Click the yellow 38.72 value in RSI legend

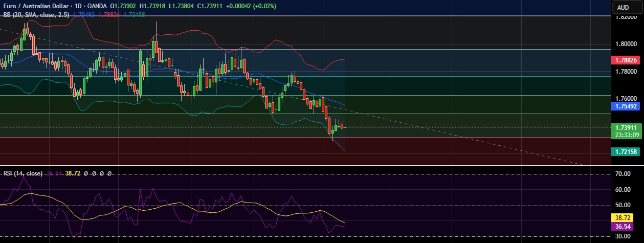pyautogui.click(x=74, y=173)
